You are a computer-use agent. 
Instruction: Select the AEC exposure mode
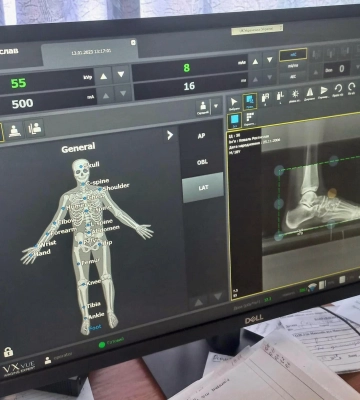click(x=293, y=76)
